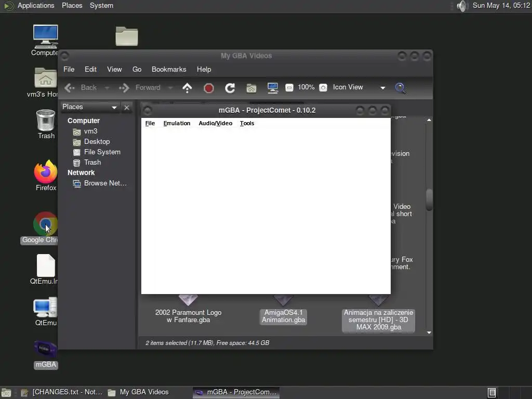Click the file manager vertical scrollbar handle
This screenshot has height=399, width=532.
(x=429, y=199)
